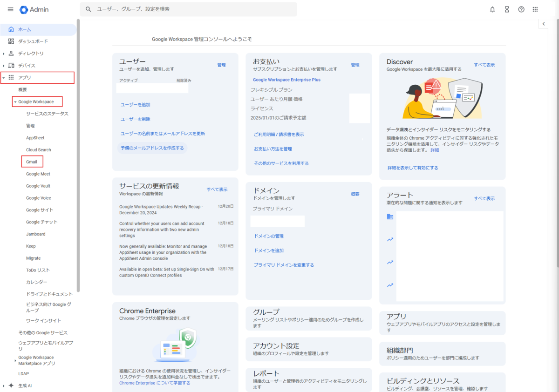The image size is (559, 392).
Task: Click ユーザーを削除 link
Action: 136,119
